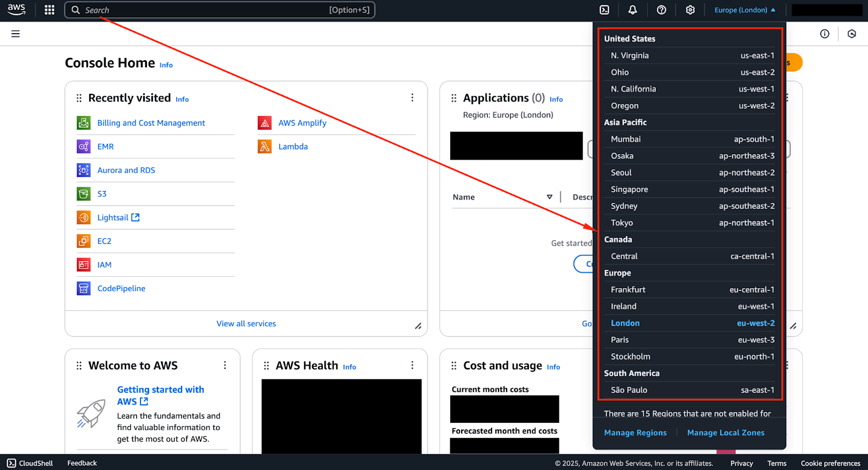Image resolution: width=868 pixels, height=470 pixels.
Task: Click the Billing and Cost Management service icon
Action: click(x=84, y=123)
